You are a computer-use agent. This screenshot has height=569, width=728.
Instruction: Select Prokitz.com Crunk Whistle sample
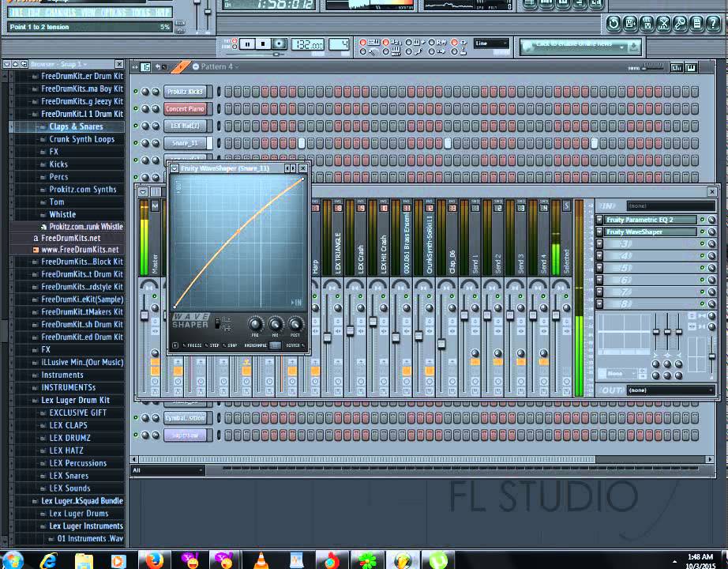(x=86, y=227)
